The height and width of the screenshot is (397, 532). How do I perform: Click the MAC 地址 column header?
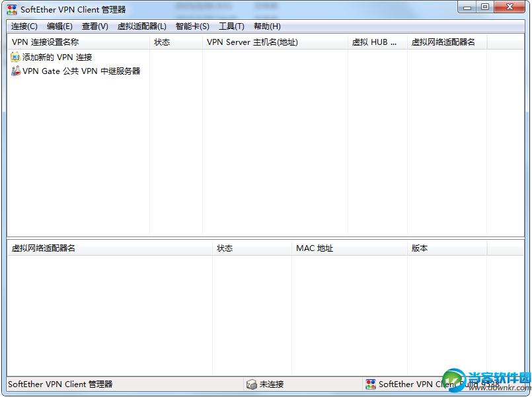pyautogui.click(x=350, y=248)
